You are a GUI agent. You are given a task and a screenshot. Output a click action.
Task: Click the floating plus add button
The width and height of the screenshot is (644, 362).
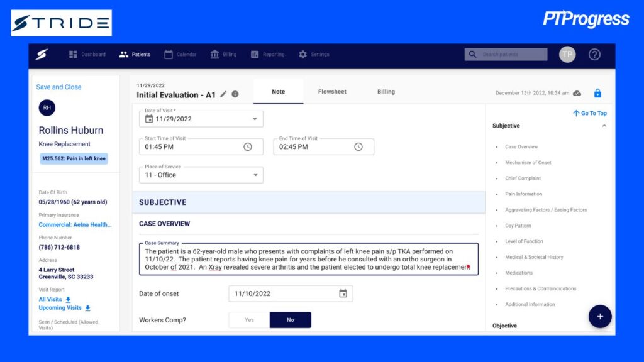coord(600,317)
